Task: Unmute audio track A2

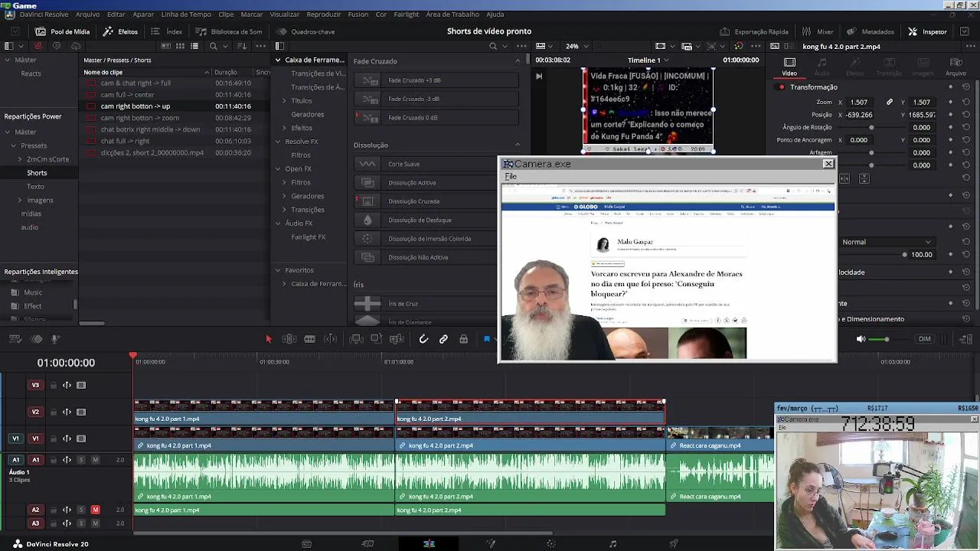Action: tap(95, 510)
